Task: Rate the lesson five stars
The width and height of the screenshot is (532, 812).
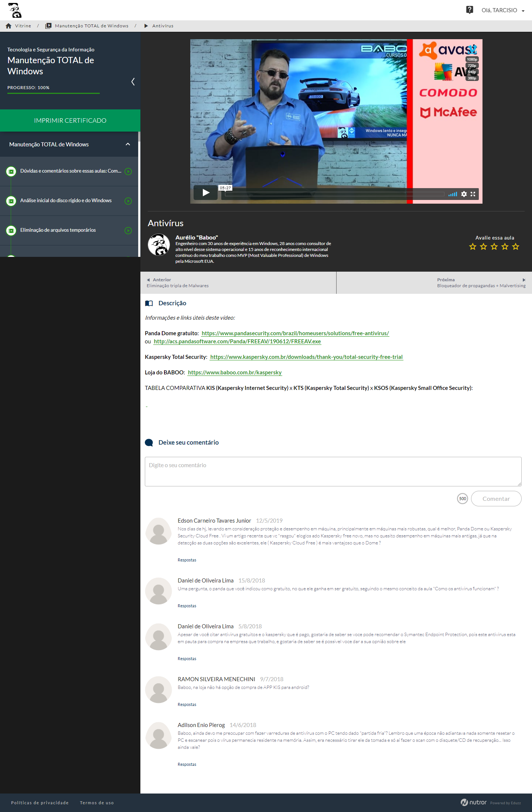Action: point(516,247)
